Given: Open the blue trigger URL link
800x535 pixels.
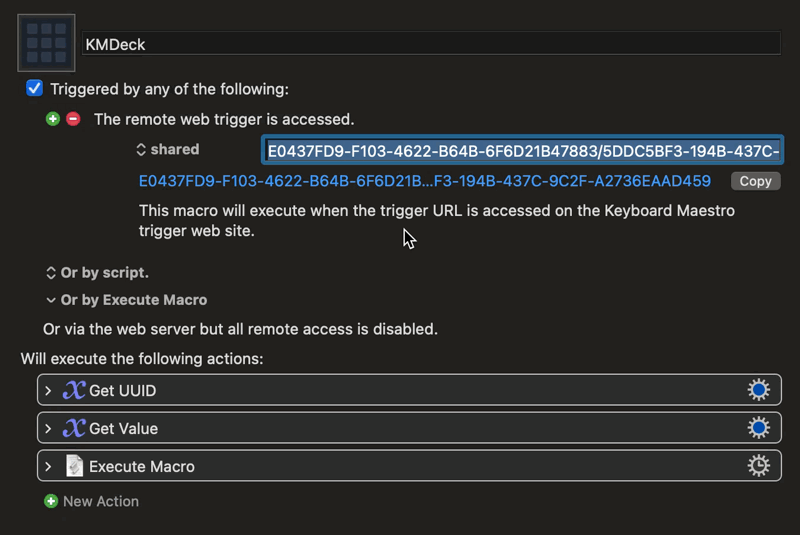Looking at the screenshot, I should [424, 181].
